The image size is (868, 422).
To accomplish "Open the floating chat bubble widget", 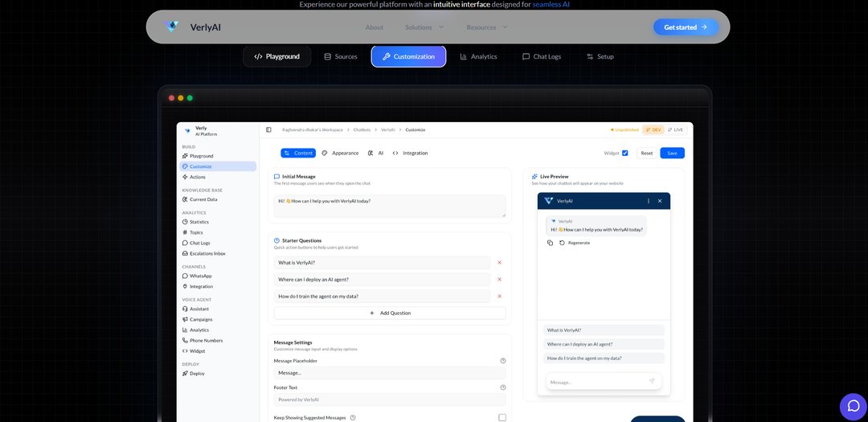I will pyautogui.click(x=853, y=406).
